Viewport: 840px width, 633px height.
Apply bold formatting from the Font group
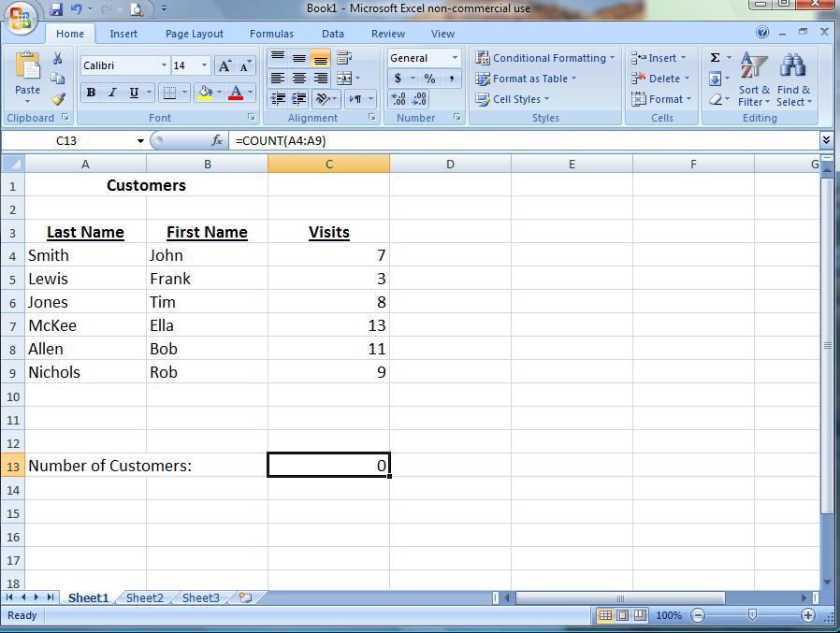[x=91, y=93]
